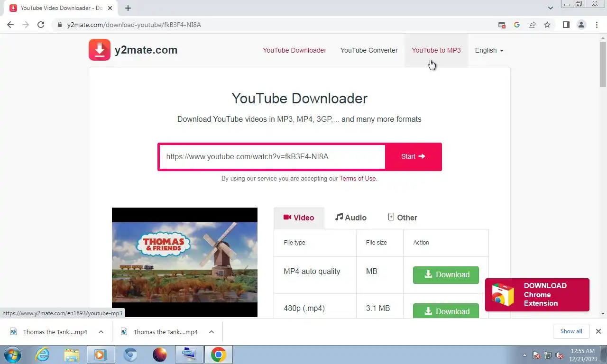This screenshot has width=607, height=364.
Task: Open options for first Thomas the Tank download
Action: tap(101, 332)
